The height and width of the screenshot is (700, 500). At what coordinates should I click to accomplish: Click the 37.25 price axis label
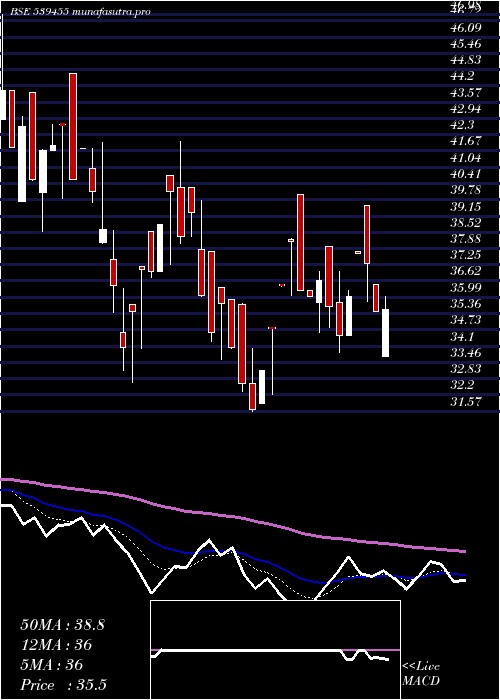tap(466, 255)
